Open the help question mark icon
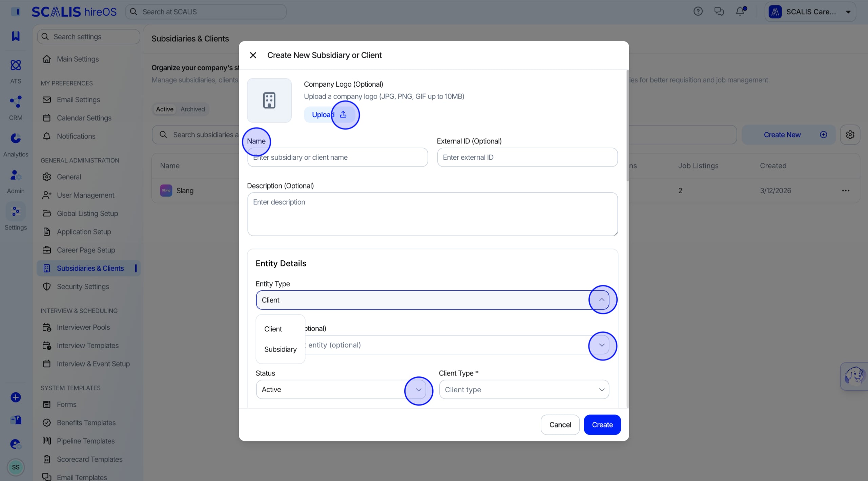 698,12
